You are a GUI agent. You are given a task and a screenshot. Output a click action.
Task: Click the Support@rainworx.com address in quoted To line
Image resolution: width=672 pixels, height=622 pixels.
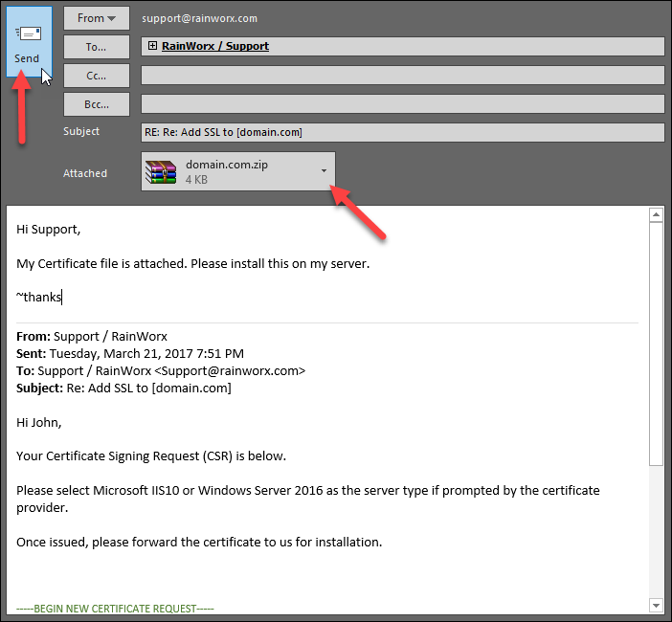pyautogui.click(x=230, y=371)
